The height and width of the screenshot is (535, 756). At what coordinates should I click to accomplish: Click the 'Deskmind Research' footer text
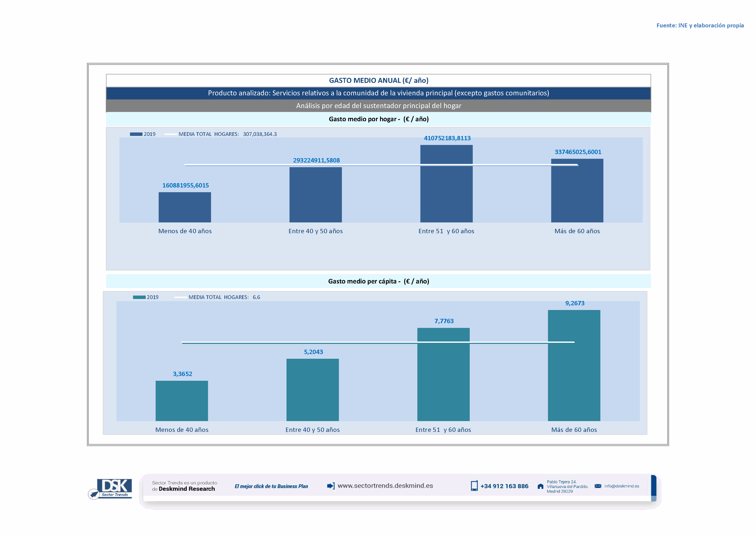[x=187, y=489]
